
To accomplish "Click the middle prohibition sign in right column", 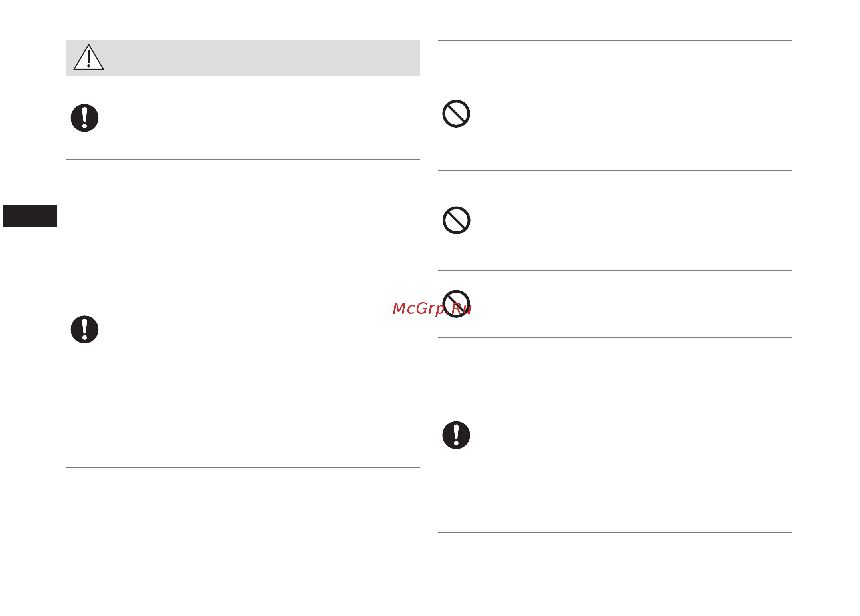I will 456,220.
